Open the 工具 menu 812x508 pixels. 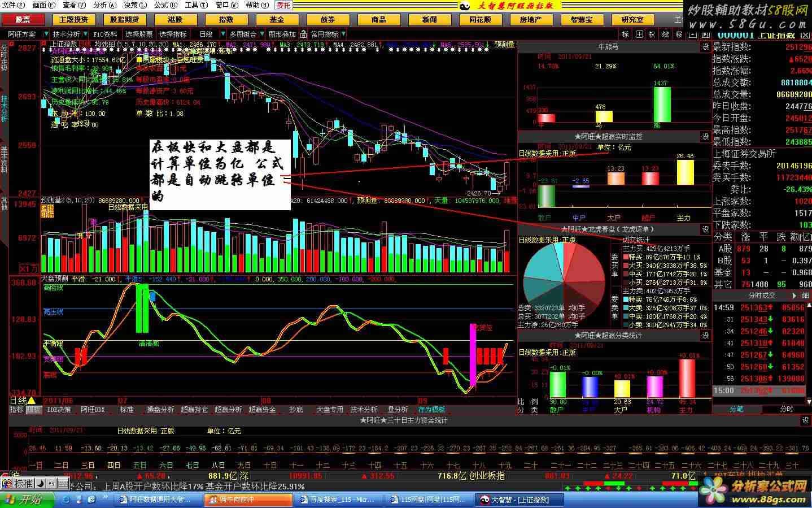point(196,5)
